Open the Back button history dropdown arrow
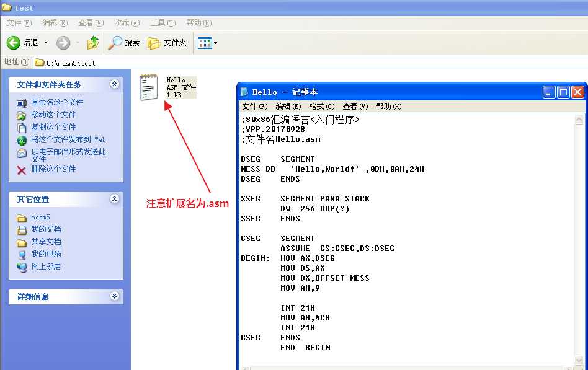Viewport: 588px width, 370px height. pyautogui.click(x=46, y=43)
